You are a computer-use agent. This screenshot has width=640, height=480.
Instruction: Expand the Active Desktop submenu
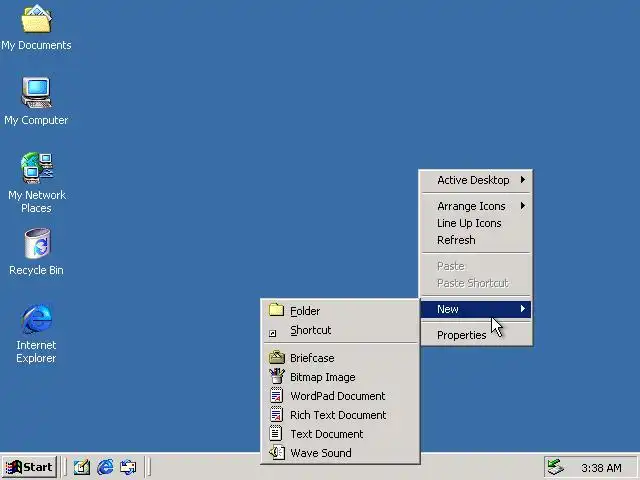tap(476, 180)
